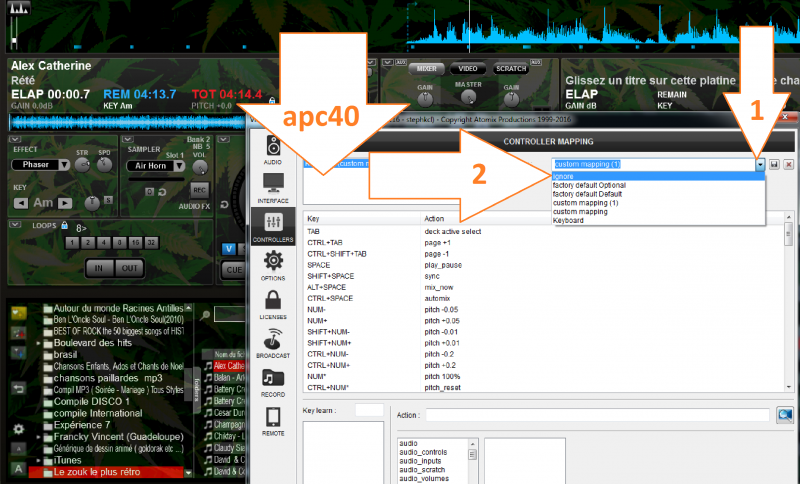This screenshot has width=800, height=484.
Task: Click the back arrow icon in browser sidebar
Action: (x=18, y=389)
